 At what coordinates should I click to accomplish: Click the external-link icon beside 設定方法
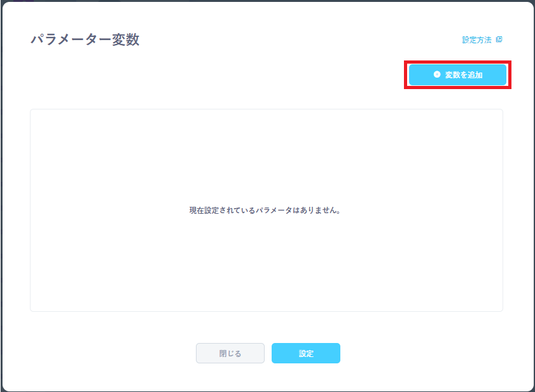499,39
